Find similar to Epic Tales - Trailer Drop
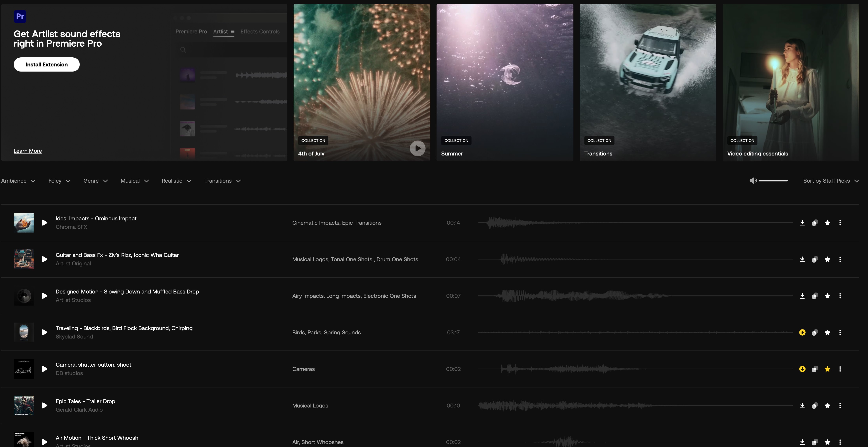 click(815, 406)
